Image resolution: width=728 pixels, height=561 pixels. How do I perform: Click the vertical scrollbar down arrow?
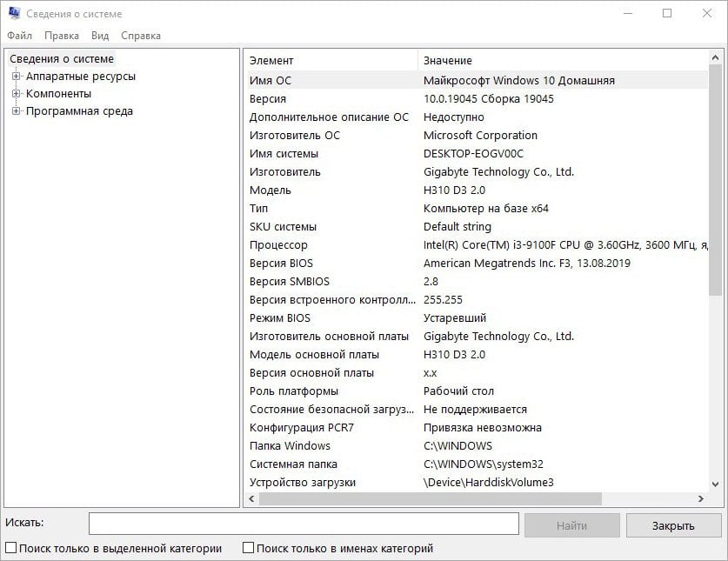(716, 484)
